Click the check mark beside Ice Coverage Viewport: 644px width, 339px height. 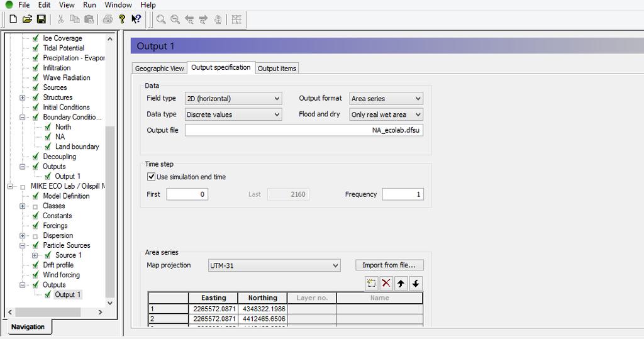click(36, 38)
